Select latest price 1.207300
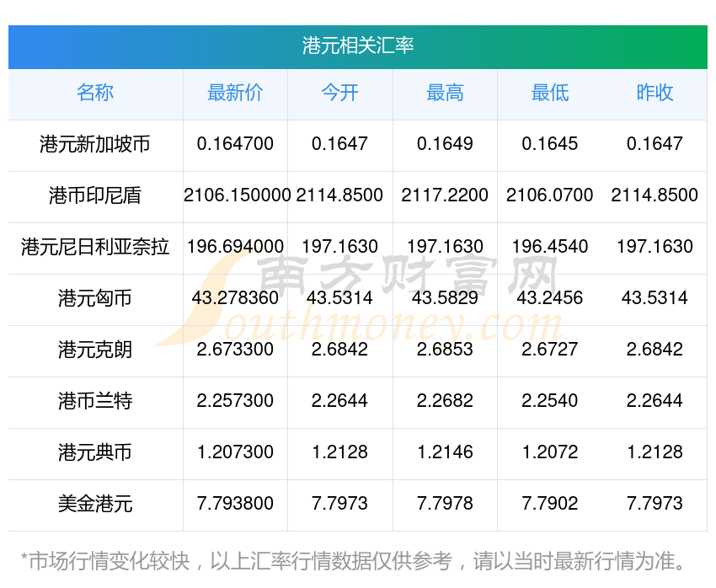The width and height of the screenshot is (716, 588). [x=235, y=452]
